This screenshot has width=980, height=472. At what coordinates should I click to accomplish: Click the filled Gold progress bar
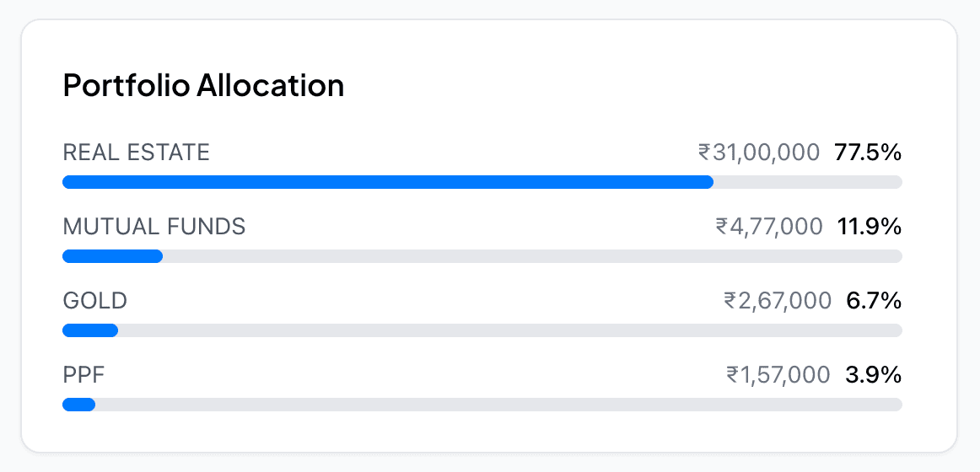point(90,330)
